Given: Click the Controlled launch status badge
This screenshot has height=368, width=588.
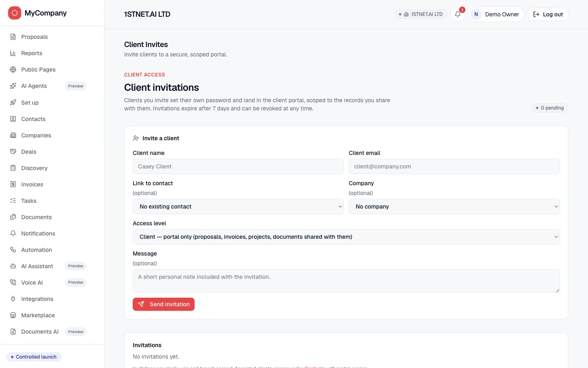Looking at the screenshot, I should (34, 357).
